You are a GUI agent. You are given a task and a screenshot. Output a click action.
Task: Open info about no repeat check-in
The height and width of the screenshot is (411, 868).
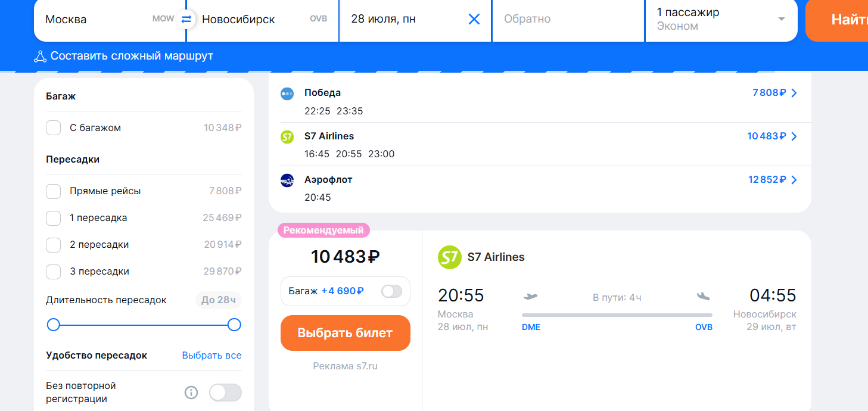pyautogui.click(x=191, y=393)
